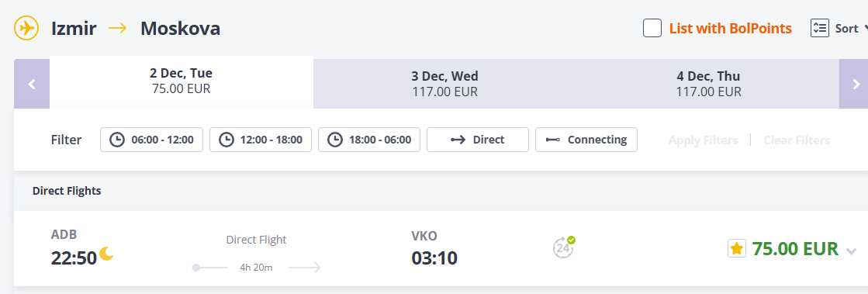Expand flight details chevron next to 75.00 EUR
The width and height of the screenshot is (868, 294).
(x=851, y=251)
